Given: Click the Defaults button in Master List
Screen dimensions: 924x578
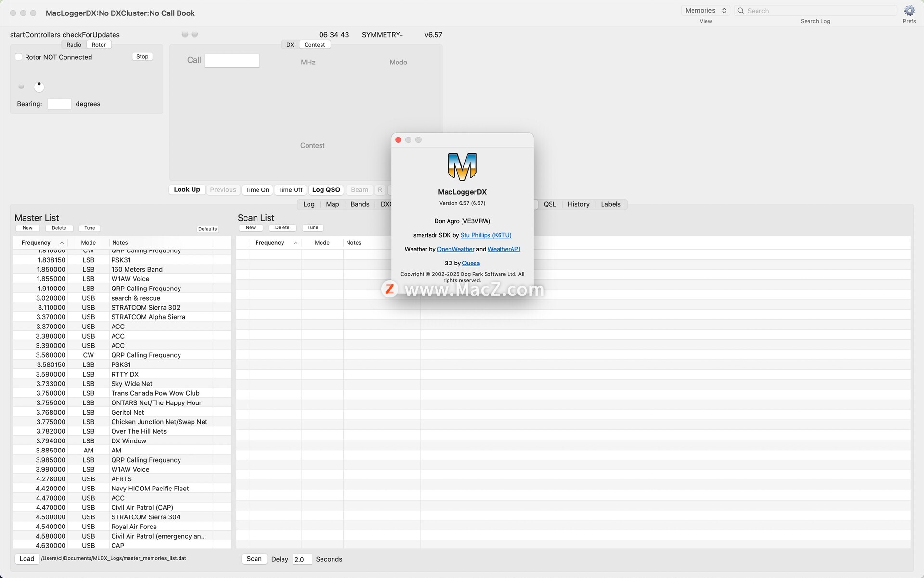Looking at the screenshot, I should [x=207, y=229].
